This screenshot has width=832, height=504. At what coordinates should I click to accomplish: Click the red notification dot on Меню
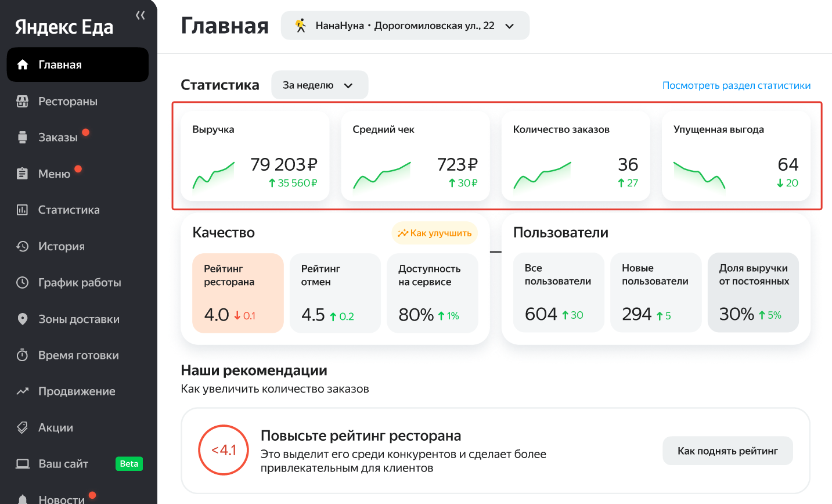tap(78, 169)
